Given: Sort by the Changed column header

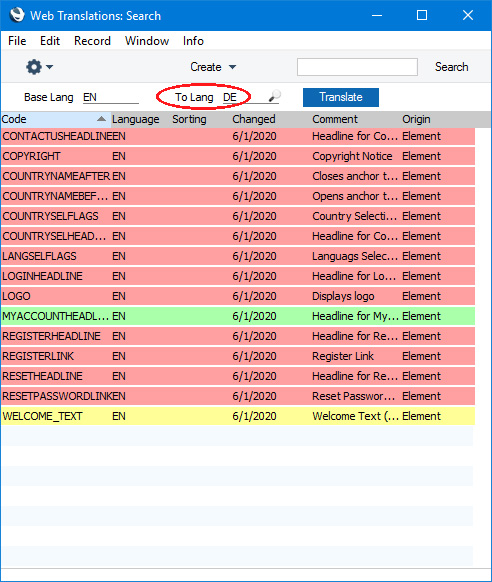Looking at the screenshot, I should [254, 119].
